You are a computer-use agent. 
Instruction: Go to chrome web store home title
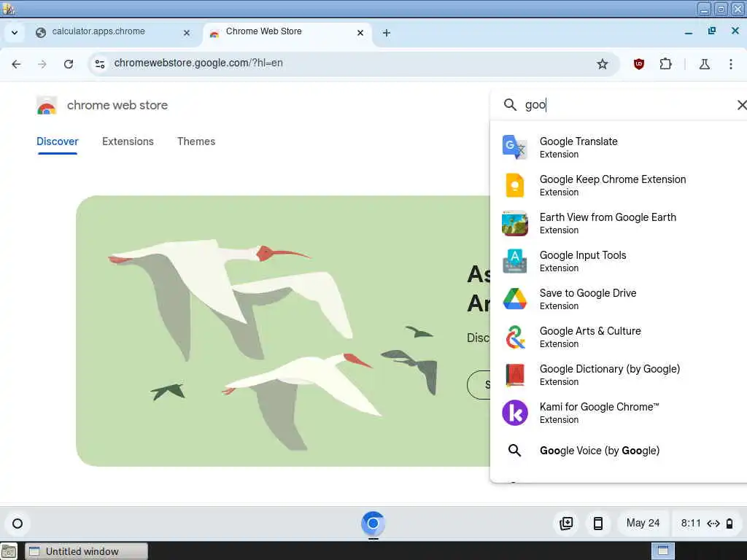coord(117,105)
